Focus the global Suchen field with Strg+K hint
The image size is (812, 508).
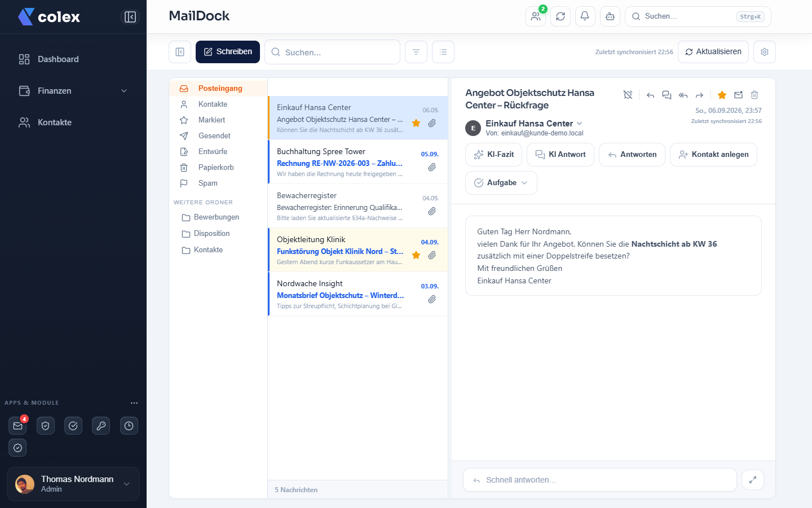[x=698, y=16]
